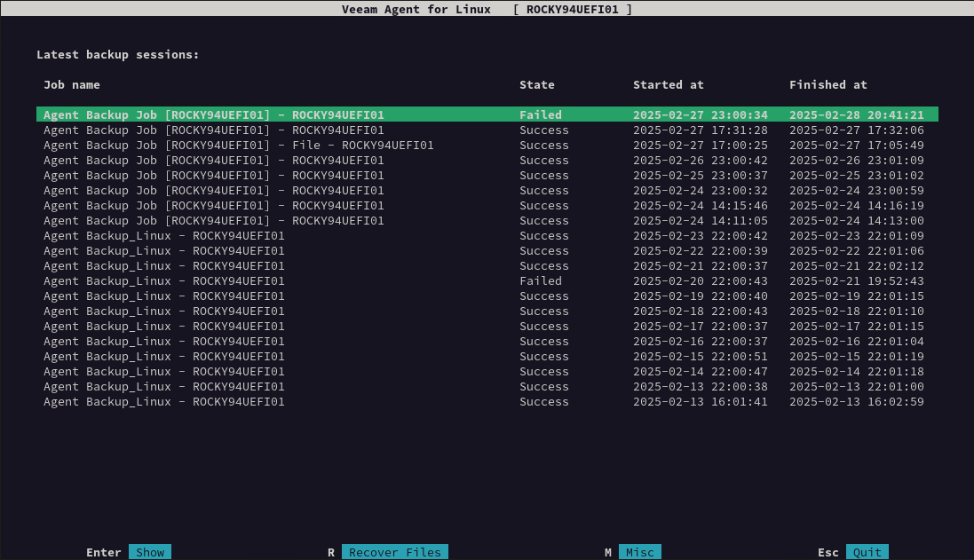Select Backup_Linux session started 2025-02-13 16:01:41
The height and width of the screenshot is (560, 974).
(x=487, y=402)
